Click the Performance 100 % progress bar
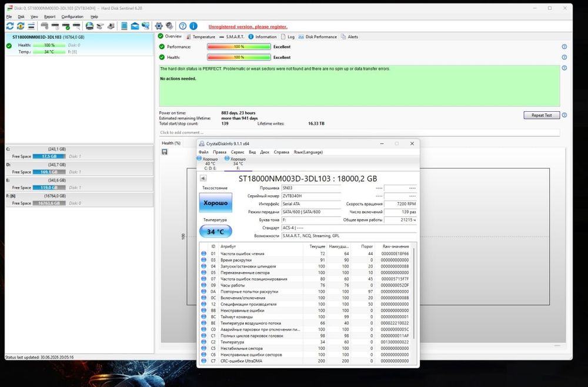This screenshot has width=588, height=387. (239, 47)
